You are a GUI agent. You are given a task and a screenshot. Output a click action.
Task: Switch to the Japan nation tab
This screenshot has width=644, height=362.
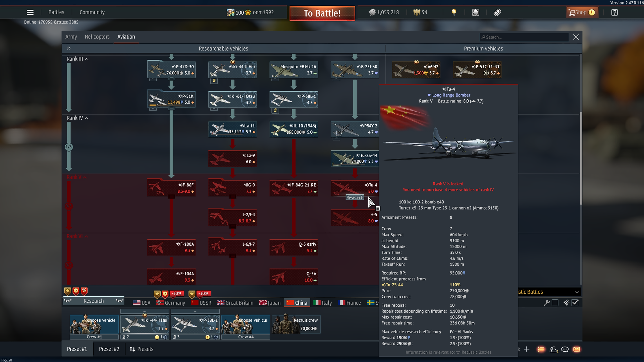[270, 303]
